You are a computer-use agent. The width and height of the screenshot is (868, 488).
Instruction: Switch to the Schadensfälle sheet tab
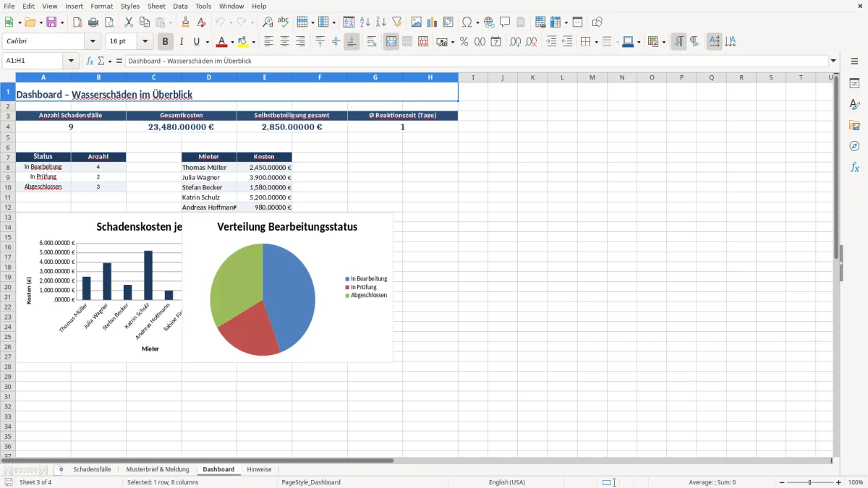tap(92, 469)
